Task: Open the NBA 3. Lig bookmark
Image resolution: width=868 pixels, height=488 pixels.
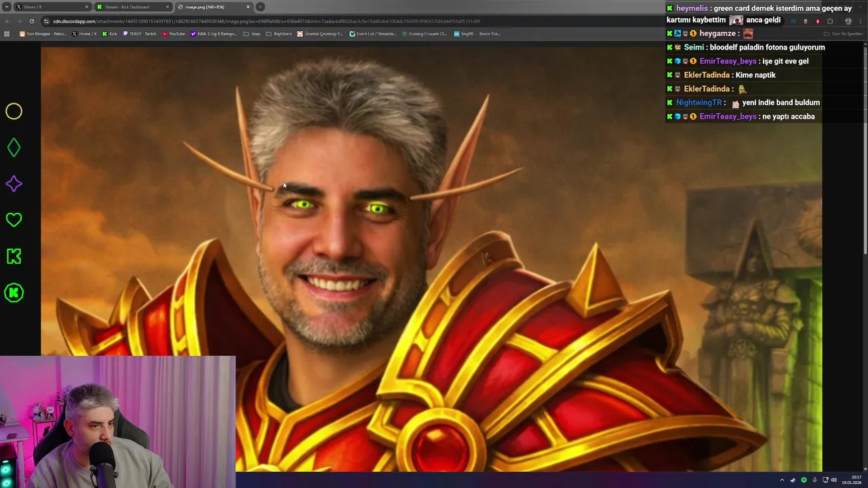Action: tap(214, 33)
